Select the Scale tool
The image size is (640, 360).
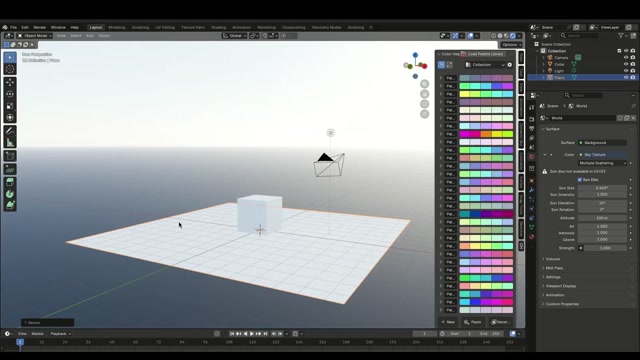10,106
